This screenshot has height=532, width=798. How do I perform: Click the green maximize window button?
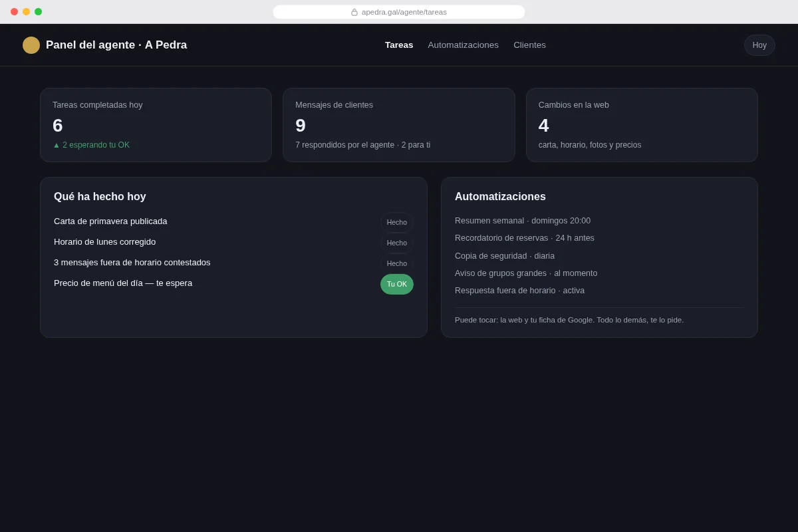pos(38,12)
